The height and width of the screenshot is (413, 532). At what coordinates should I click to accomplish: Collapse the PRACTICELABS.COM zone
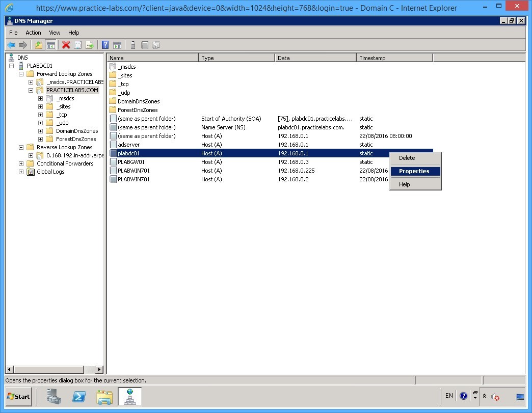[x=31, y=90]
